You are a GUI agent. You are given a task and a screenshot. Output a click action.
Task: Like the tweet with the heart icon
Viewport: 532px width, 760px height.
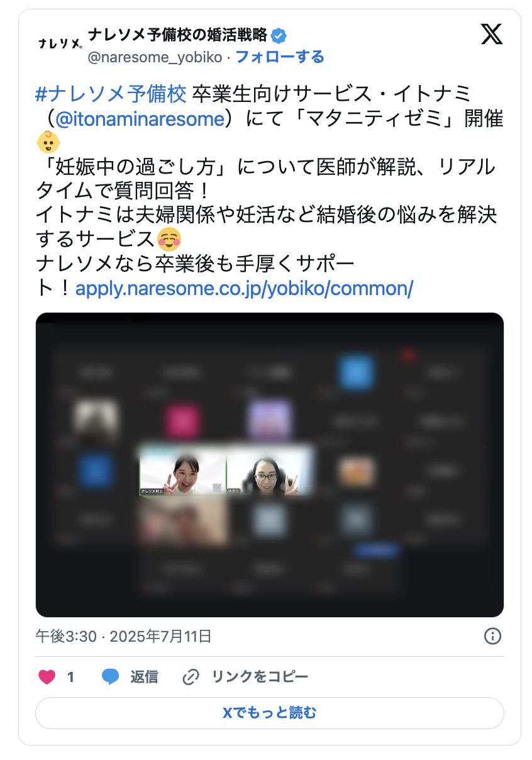pyautogui.click(x=47, y=677)
